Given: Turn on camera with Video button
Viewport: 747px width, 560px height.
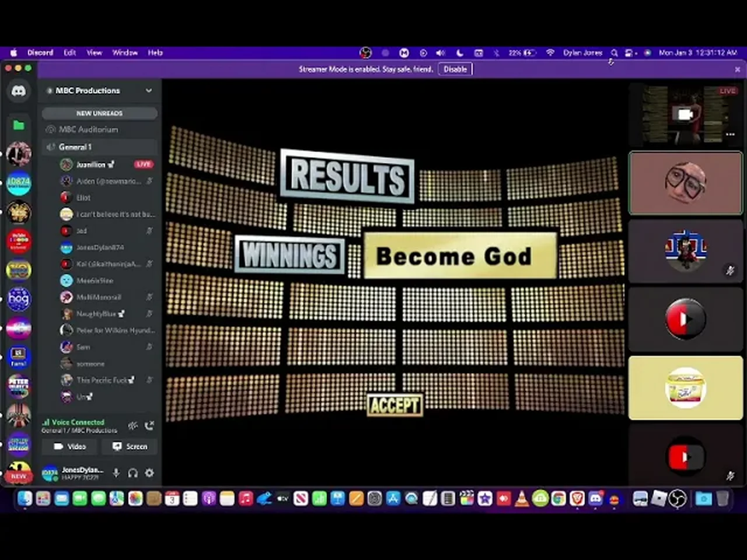Looking at the screenshot, I should [70, 446].
